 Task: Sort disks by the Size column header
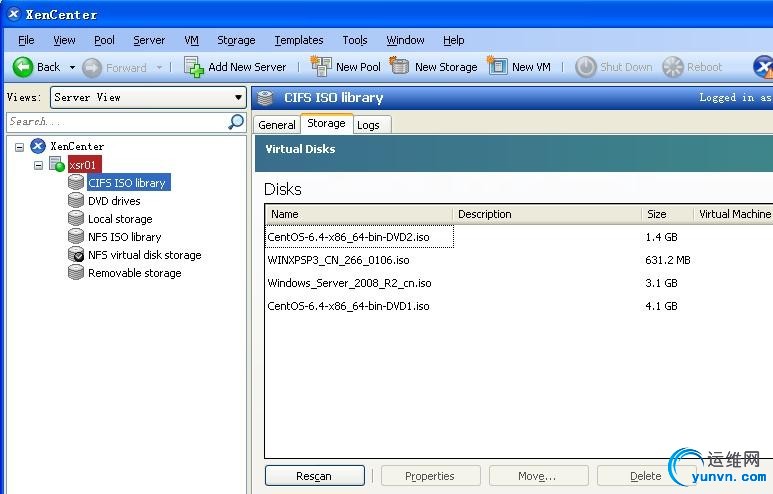point(668,214)
